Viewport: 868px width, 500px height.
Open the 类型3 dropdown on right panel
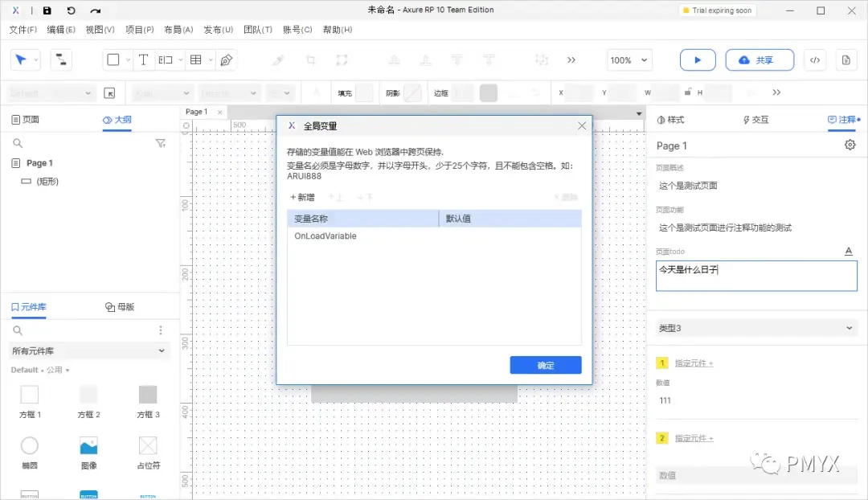click(x=756, y=327)
